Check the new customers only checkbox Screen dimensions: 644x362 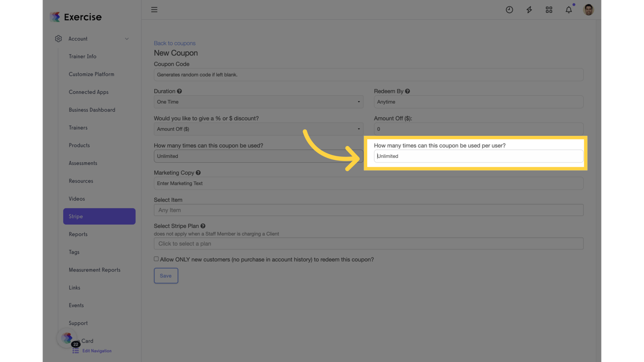[156, 259]
